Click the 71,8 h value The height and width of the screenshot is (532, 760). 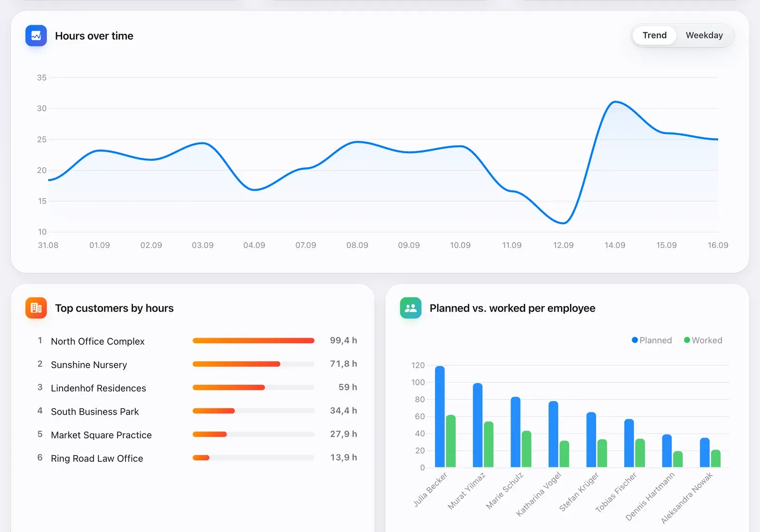pos(343,363)
